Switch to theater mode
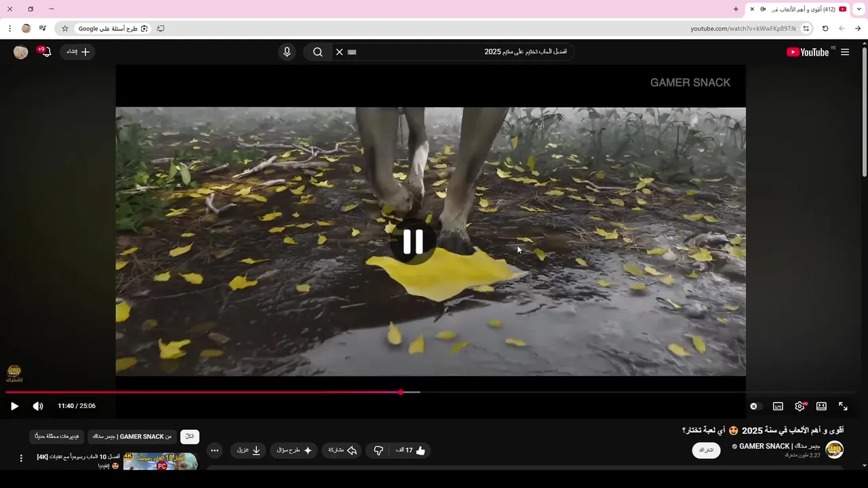The height and width of the screenshot is (488, 868). tap(821, 406)
